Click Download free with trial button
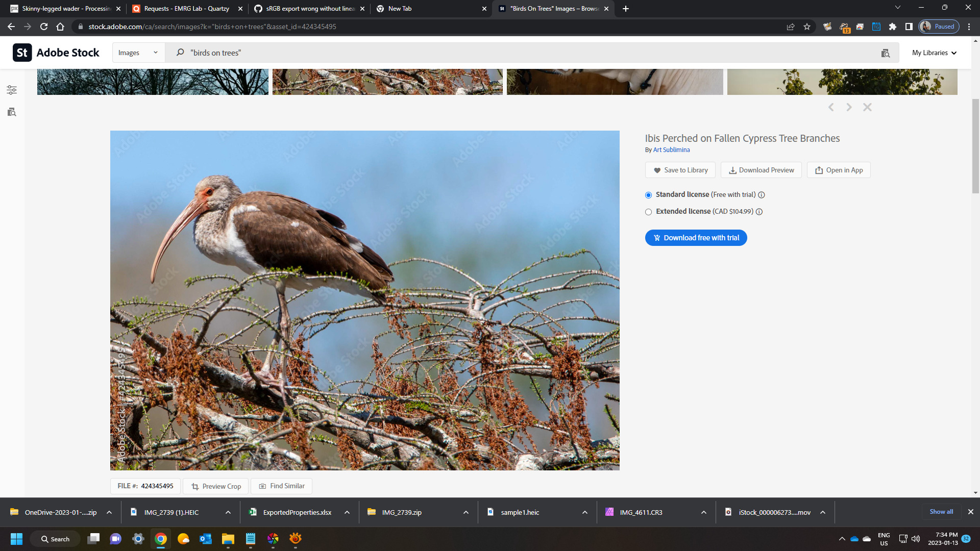980x551 pixels. pos(696,238)
